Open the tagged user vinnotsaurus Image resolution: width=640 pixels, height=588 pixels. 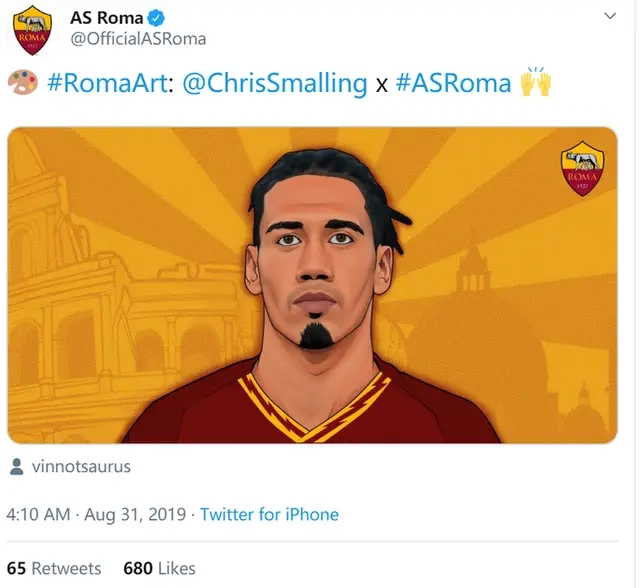81,466
